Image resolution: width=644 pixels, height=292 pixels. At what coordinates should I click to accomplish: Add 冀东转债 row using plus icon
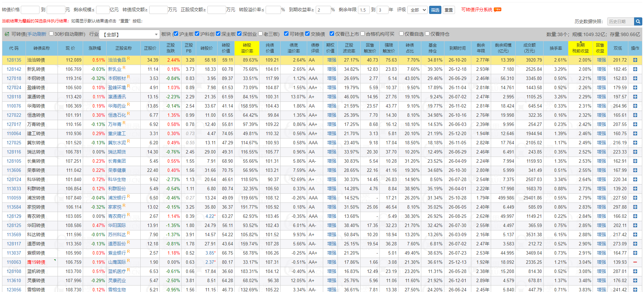pyautogui.click(x=635, y=143)
